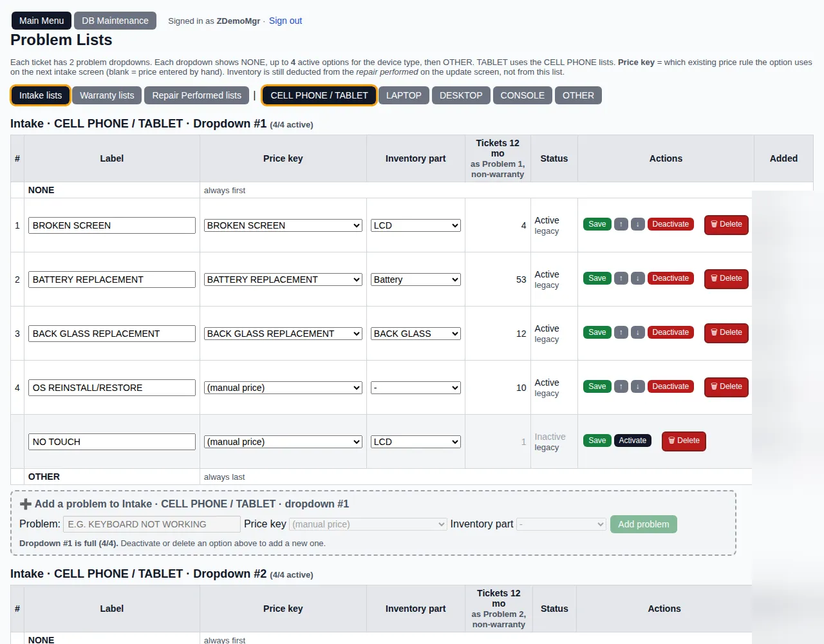Deactivate the OS REINSTALL/RESTORE option
824x644 pixels.
670,386
